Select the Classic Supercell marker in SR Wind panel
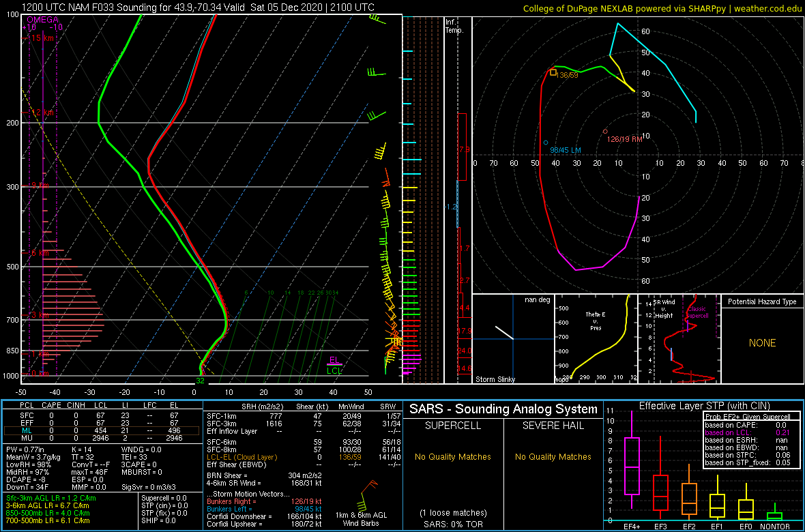 [x=697, y=310]
